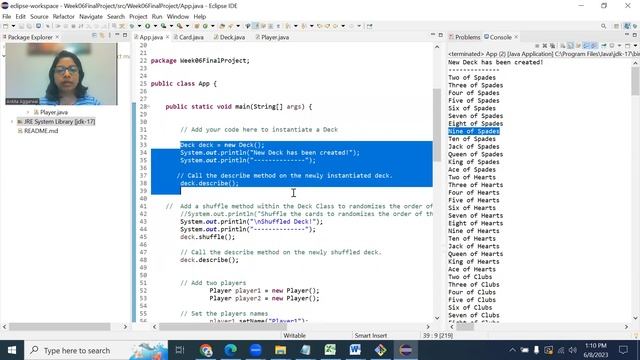The height and width of the screenshot is (360, 640).
Task: Click the Open Type icon
Action: (x=222, y=26)
